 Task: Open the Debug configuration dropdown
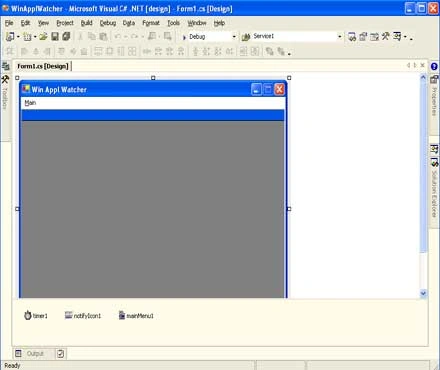point(234,37)
